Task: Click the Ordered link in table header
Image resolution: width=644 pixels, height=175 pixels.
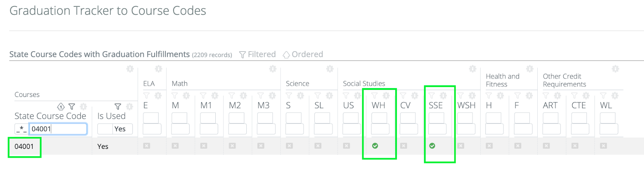Action: tap(303, 54)
